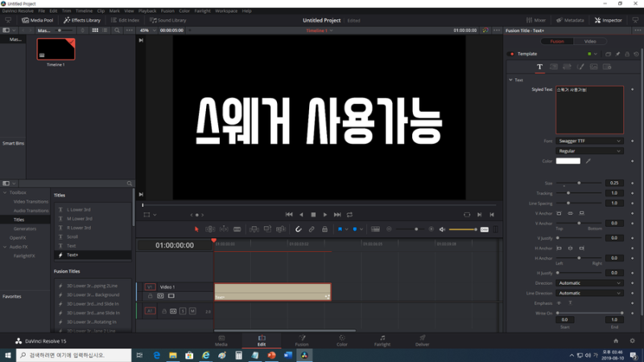Switch Inspector to Video tab
Image resolution: width=644 pixels, height=362 pixels.
[x=590, y=42]
